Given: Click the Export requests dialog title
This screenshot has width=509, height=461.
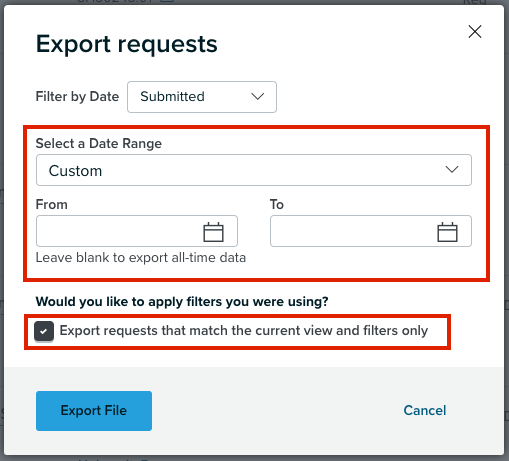Looking at the screenshot, I should click(127, 44).
